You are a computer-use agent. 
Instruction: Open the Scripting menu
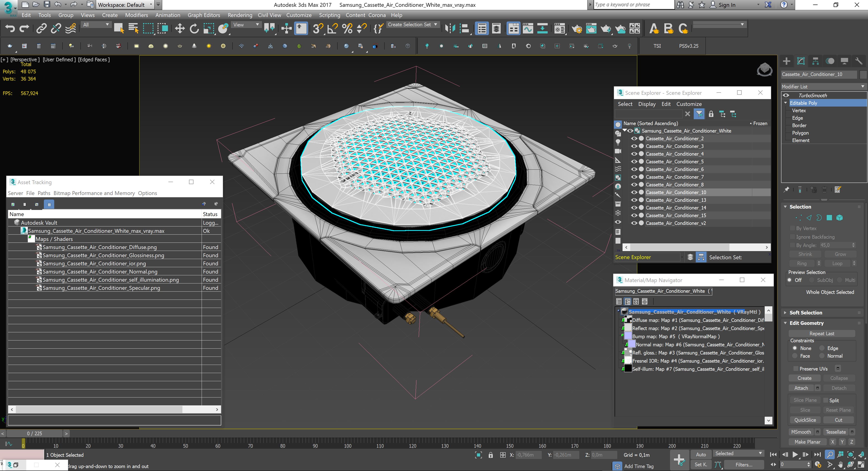click(329, 15)
